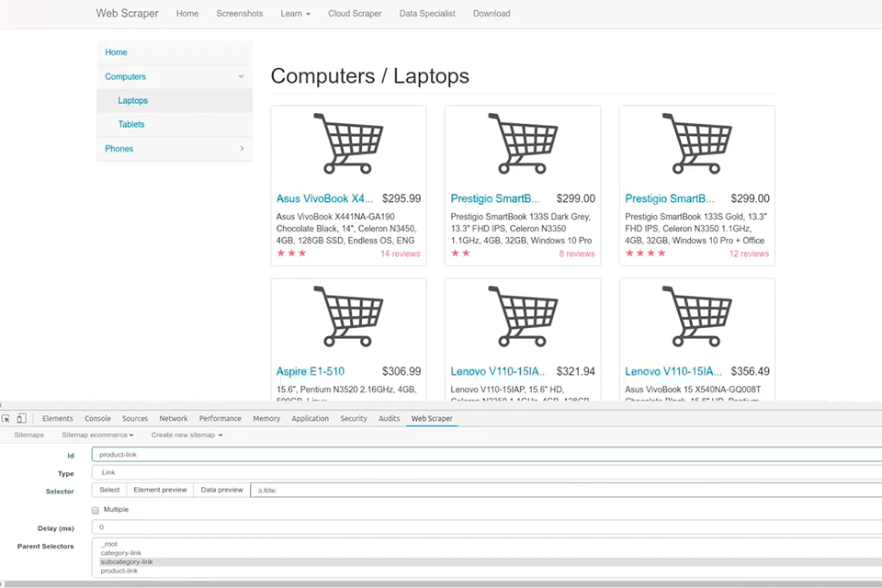This screenshot has height=588, width=882.
Task: Click the selector input showing a.title
Action: (x=566, y=490)
